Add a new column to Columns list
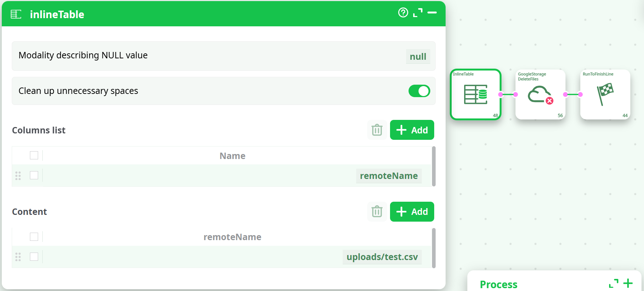 click(412, 130)
